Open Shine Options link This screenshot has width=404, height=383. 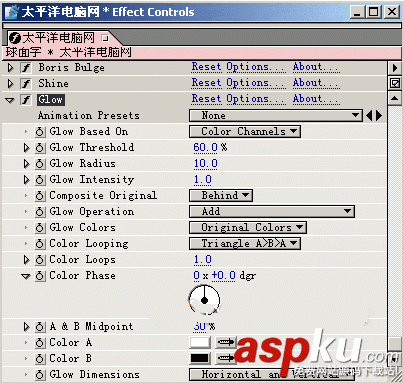pos(256,83)
